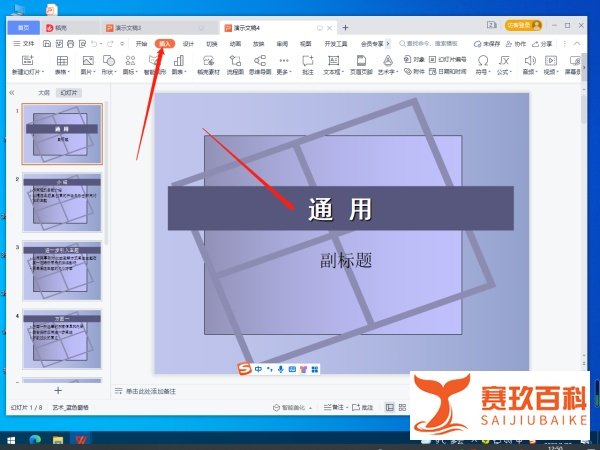Screen dimensions: 600x450
Task: Click the Video insert icon
Action: (551, 60)
